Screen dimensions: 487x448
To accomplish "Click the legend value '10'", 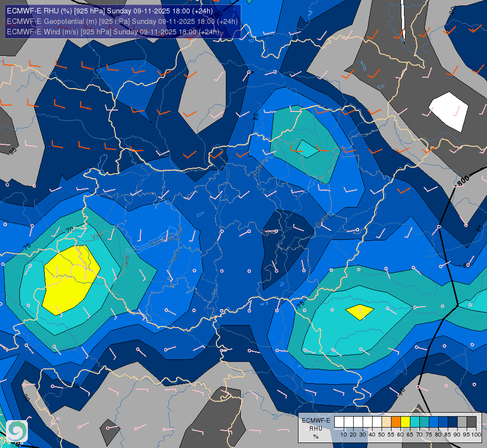I will point(344,435).
